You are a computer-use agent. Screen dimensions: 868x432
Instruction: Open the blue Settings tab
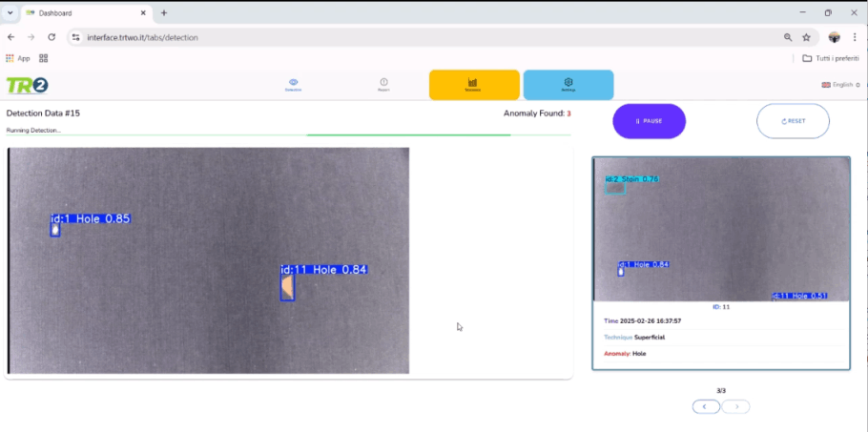click(568, 85)
